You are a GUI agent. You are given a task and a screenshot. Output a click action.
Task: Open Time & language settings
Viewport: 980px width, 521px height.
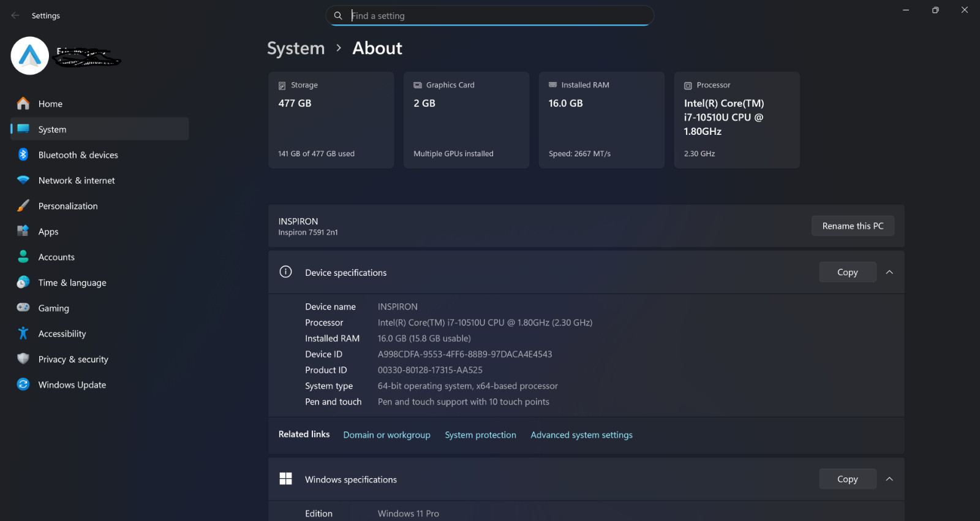[99, 282]
